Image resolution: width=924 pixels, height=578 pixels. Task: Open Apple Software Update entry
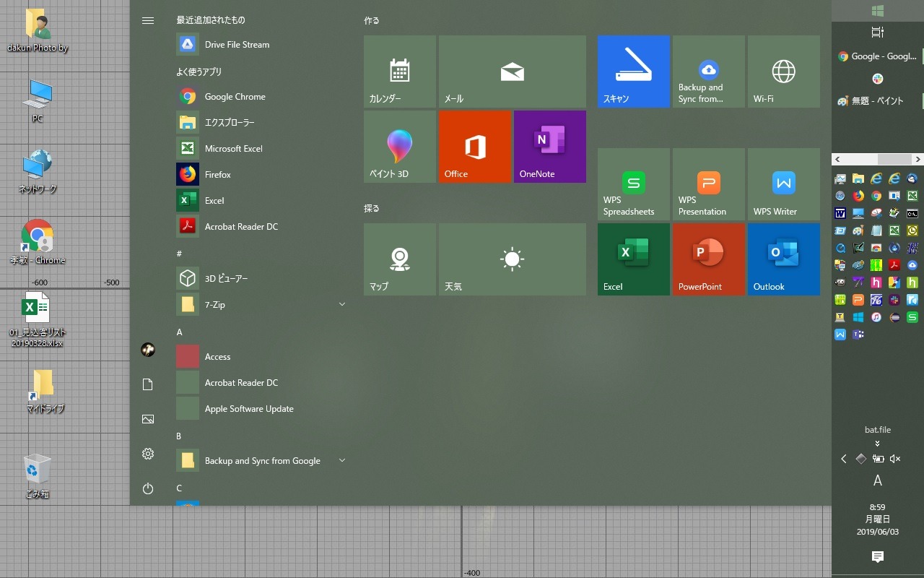tap(261, 408)
